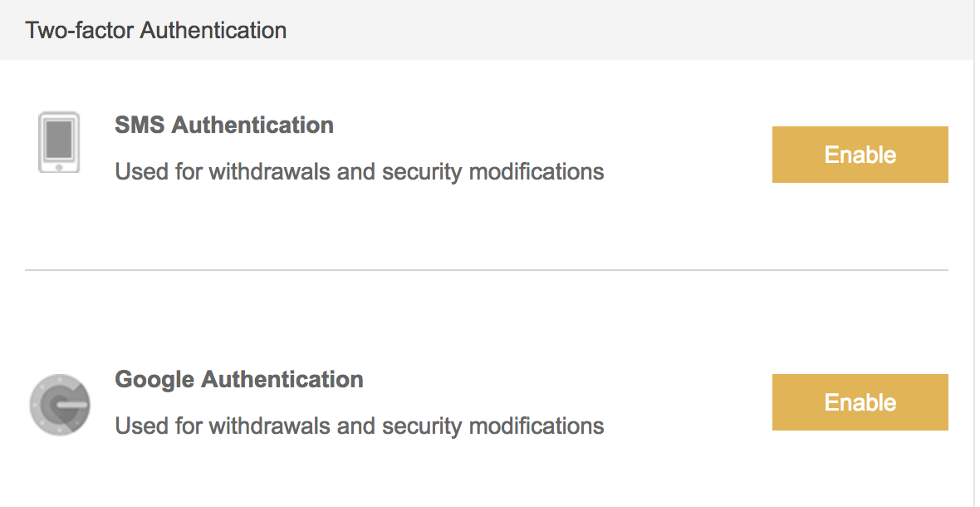
Task: Click "security modifications" text in the SMS row
Action: click(x=493, y=171)
